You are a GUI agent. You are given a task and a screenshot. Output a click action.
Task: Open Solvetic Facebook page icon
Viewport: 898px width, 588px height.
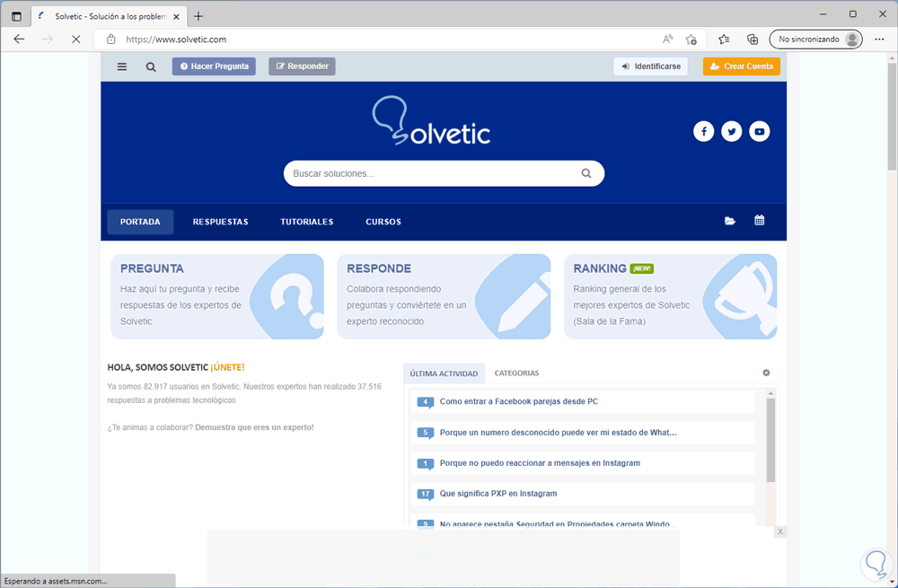point(704,131)
